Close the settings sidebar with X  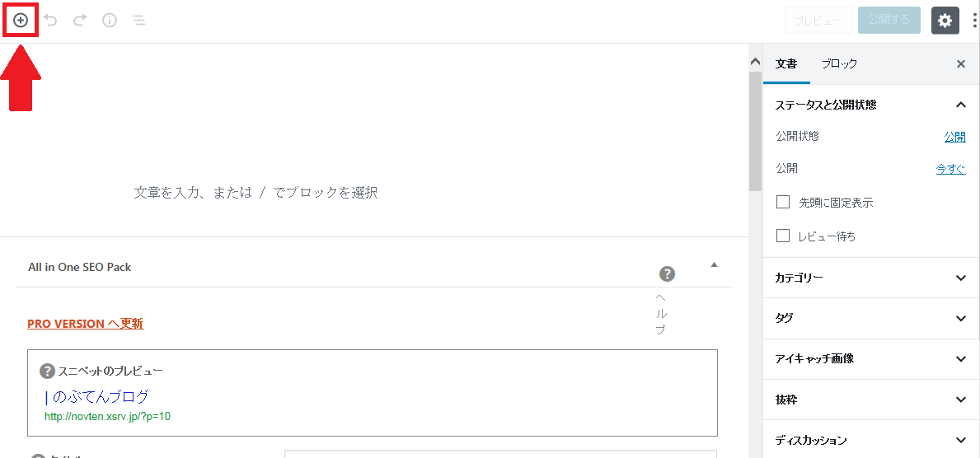click(960, 64)
